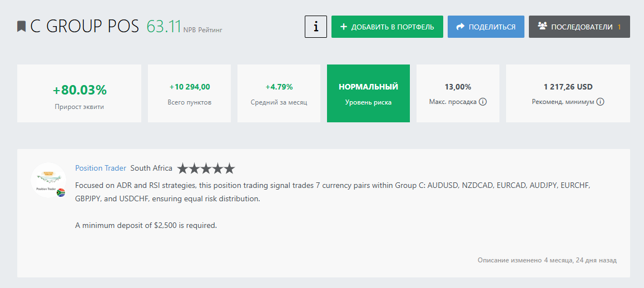Screen dimensions: 644x288
Task: Select the Средний за месяц stat card
Action: point(279,93)
